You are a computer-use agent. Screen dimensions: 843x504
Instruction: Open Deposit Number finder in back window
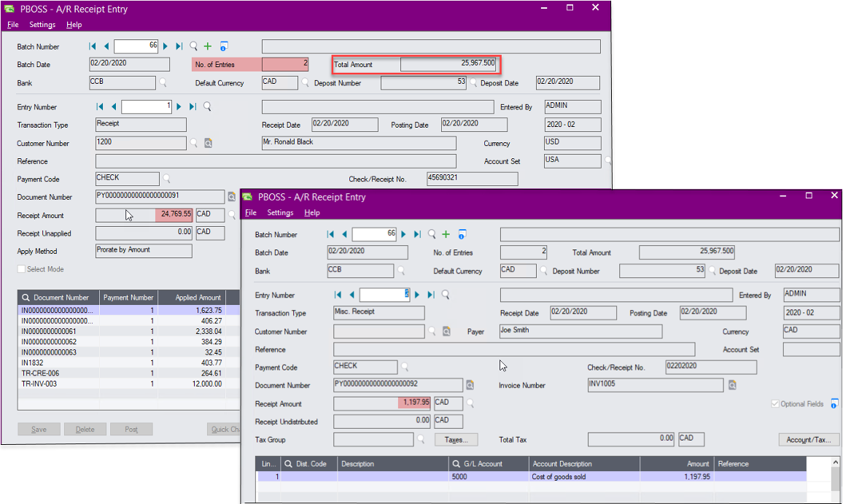pyautogui.click(x=473, y=83)
